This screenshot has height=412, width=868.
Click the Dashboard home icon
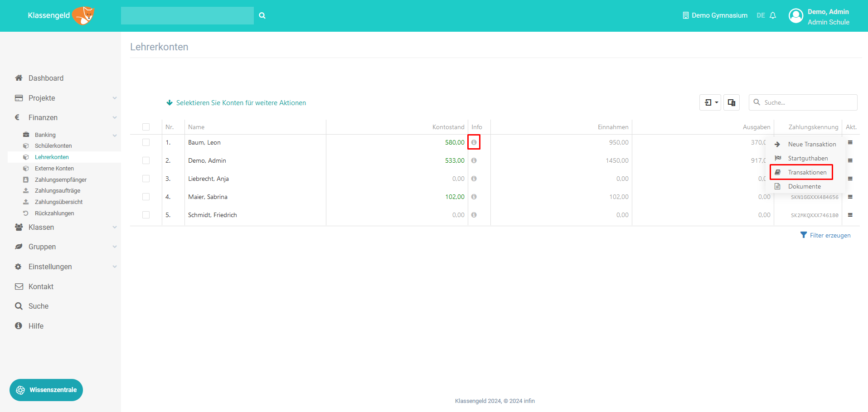pyautogui.click(x=19, y=78)
